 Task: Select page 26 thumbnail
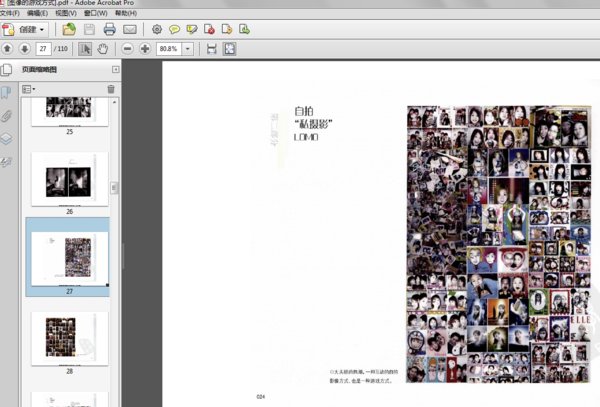(x=69, y=179)
